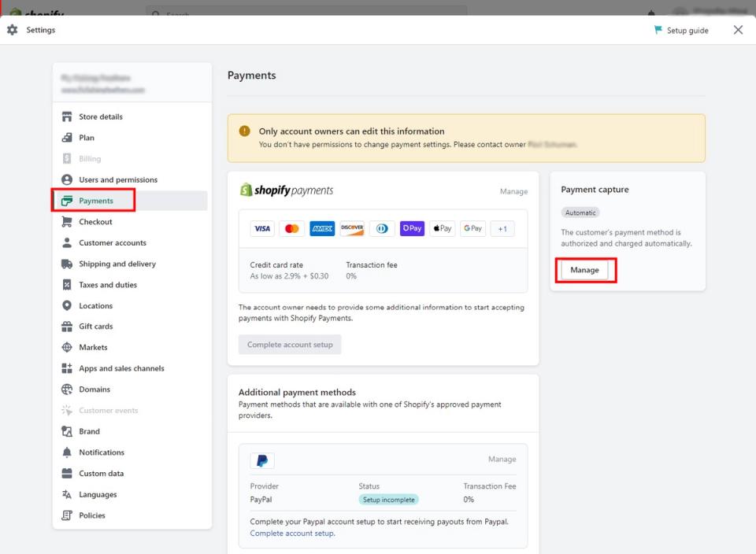Click the Users and permissions person icon

pos(67,179)
